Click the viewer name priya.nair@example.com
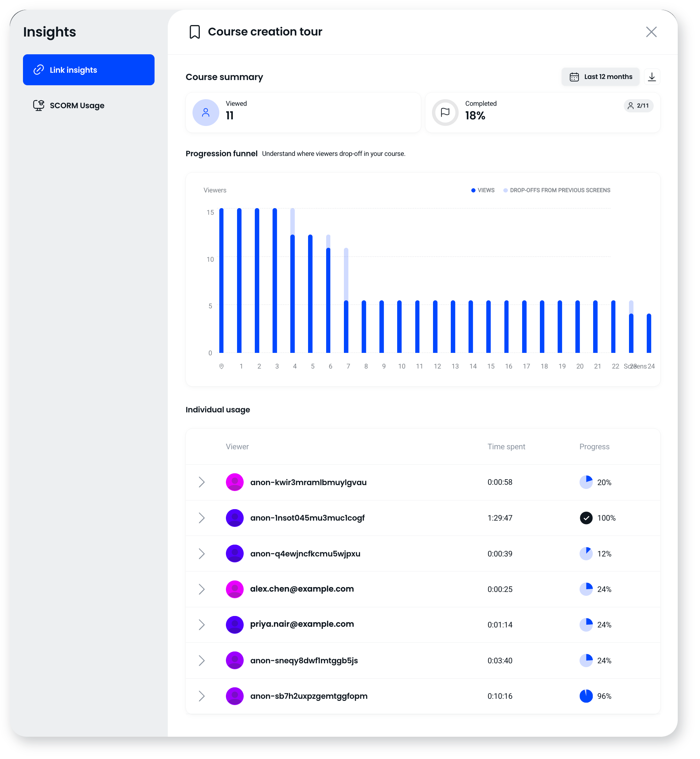The height and width of the screenshot is (759, 700). [302, 624]
